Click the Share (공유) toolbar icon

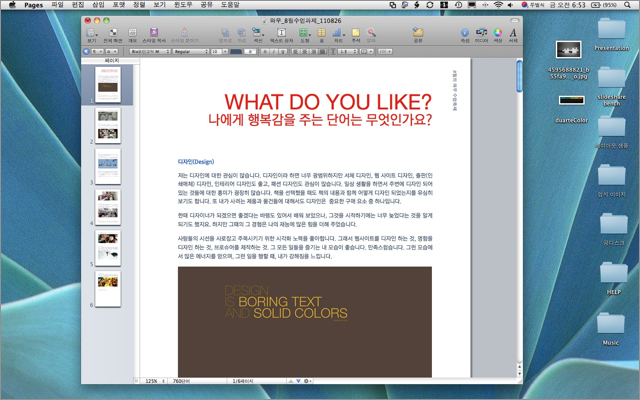pos(418,35)
